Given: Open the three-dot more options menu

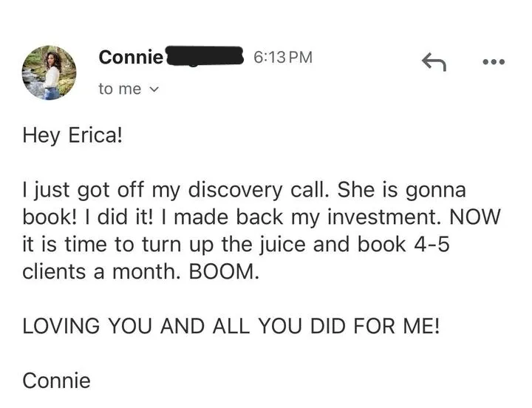Looking at the screenshot, I should pos(493,63).
